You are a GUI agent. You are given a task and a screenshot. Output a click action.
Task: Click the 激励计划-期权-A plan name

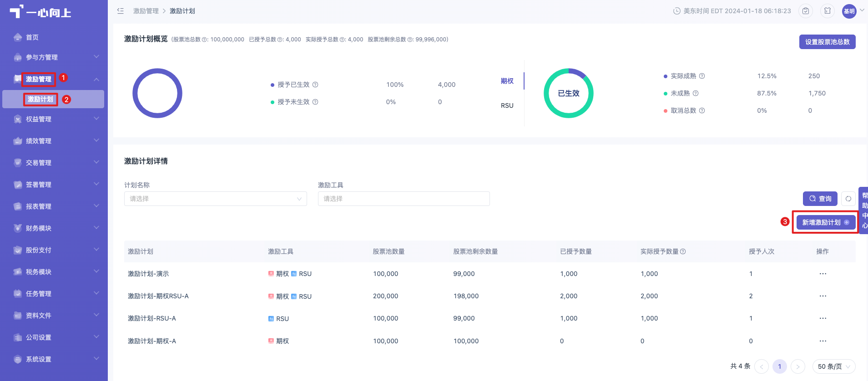152,341
